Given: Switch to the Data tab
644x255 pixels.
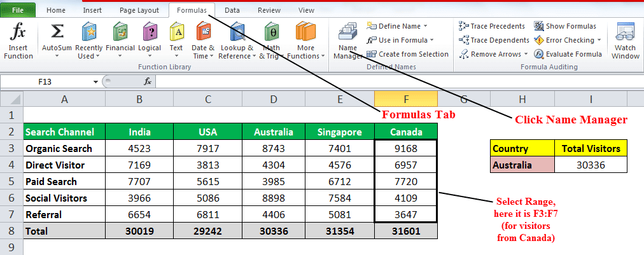Looking at the screenshot, I should pos(232,10).
